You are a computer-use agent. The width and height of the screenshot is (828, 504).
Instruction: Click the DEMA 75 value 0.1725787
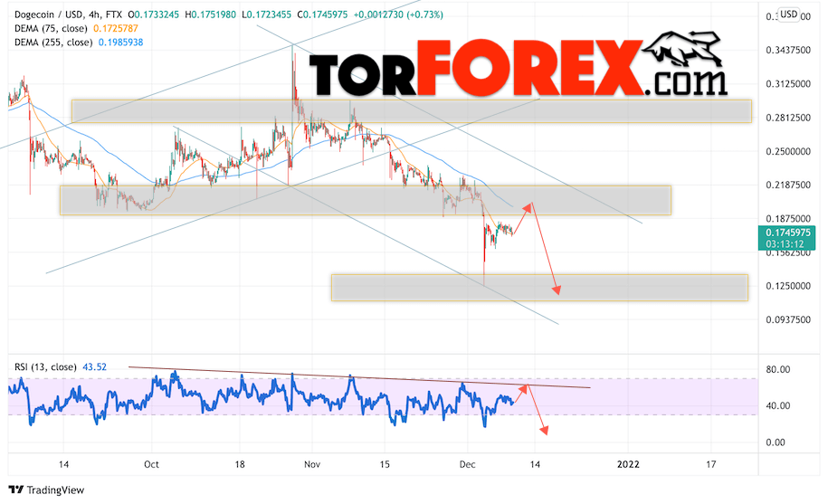pyautogui.click(x=116, y=28)
